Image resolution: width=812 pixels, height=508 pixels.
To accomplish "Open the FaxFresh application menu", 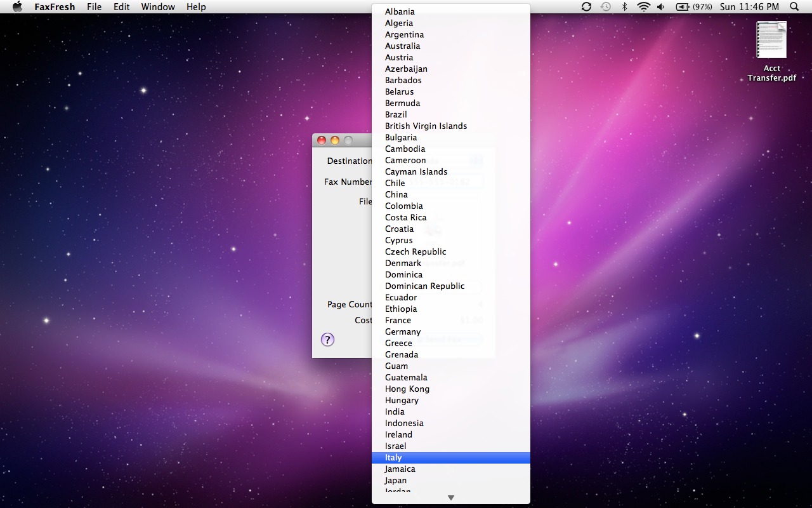I will point(55,7).
